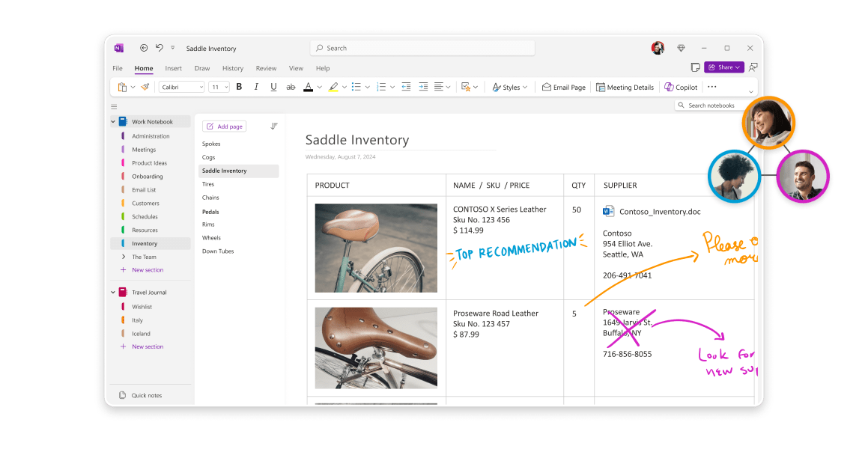
Task: Open the user account profile picture
Action: pyautogui.click(x=658, y=48)
